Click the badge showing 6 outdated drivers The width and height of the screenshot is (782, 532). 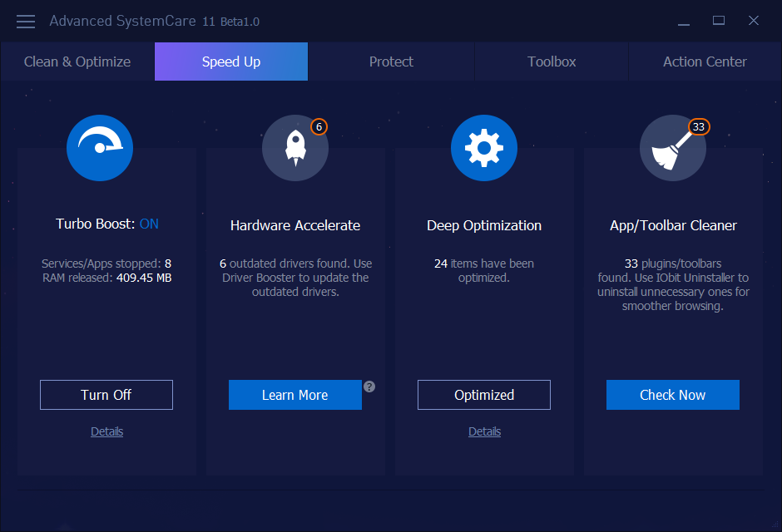click(x=319, y=127)
